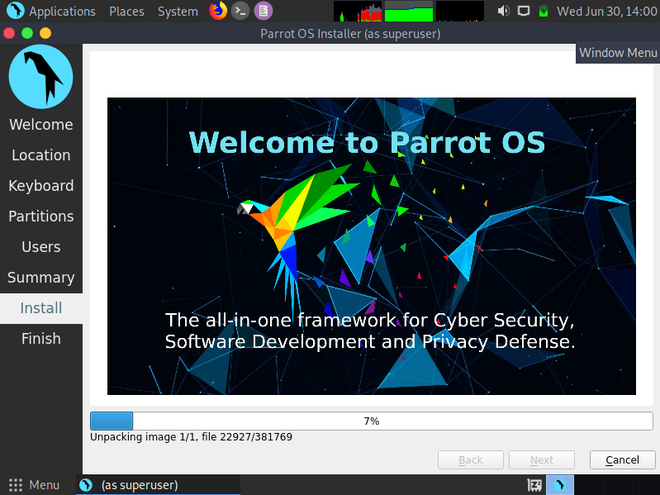Click the 7% installation progress bar

[x=371, y=421]
